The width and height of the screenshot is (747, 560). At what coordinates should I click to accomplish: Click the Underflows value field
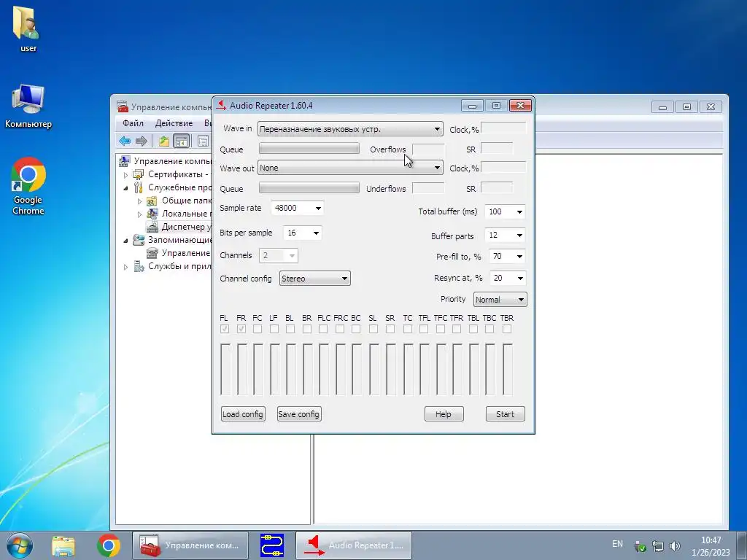coord(428,188)
